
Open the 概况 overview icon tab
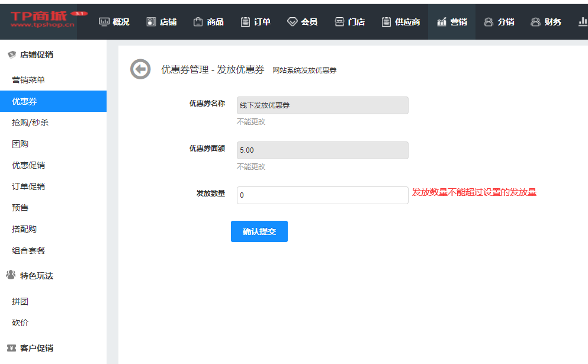pos(114,22)
